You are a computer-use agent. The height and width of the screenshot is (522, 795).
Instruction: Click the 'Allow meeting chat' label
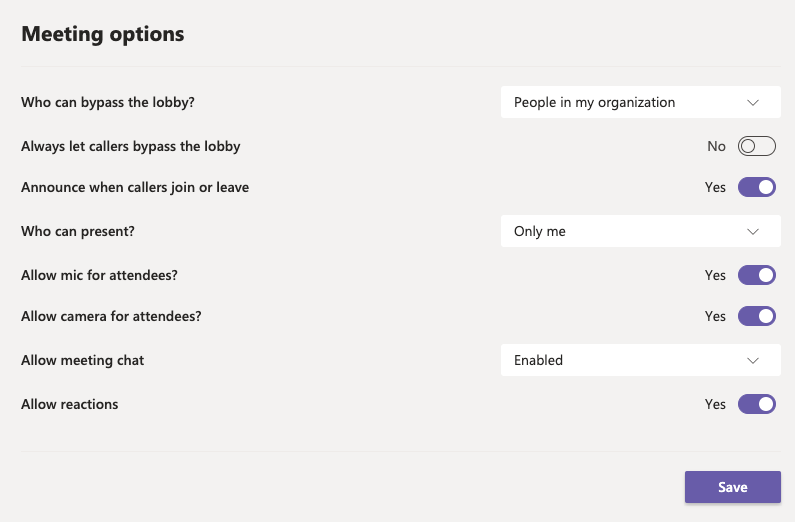[x=83, y=360]
